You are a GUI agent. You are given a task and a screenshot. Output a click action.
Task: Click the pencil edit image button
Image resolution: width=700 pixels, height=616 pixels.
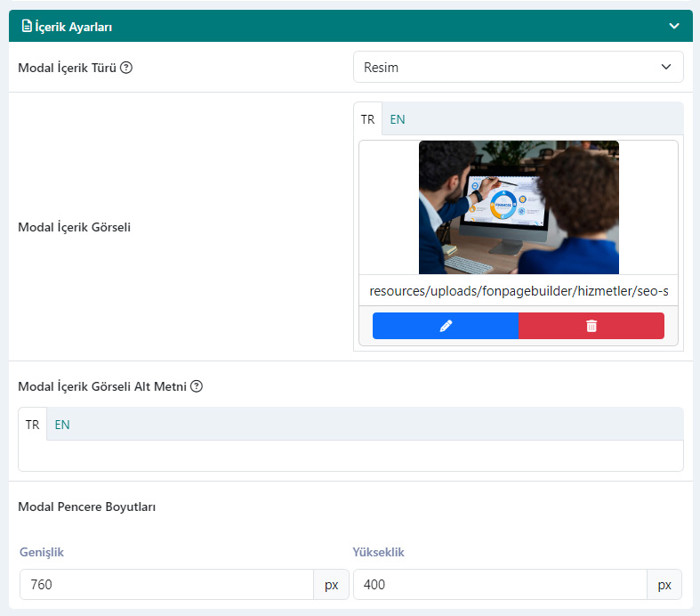[x=445, y=326]
